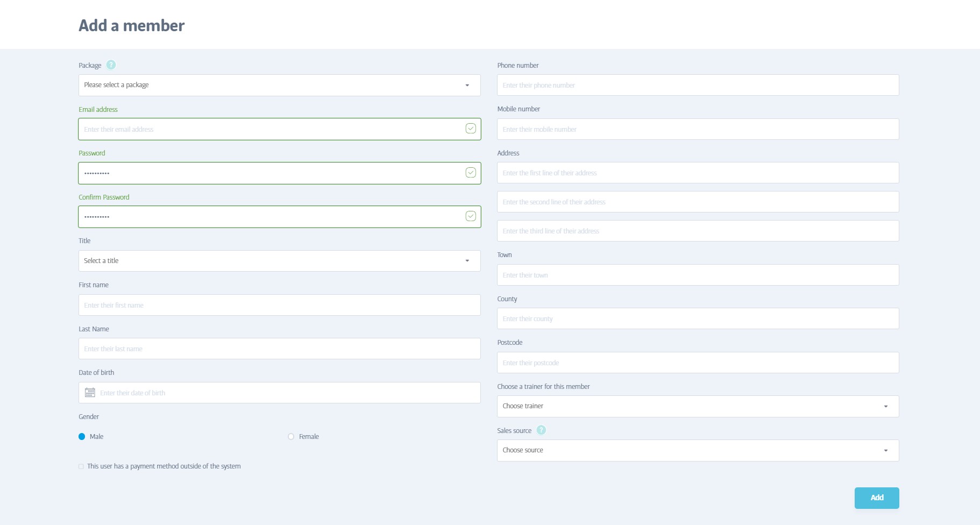Screen dimensions: 980x525
Task: Tick the payment method outside system checkbox
Action: pyautogui.click(x=81, y=466)
